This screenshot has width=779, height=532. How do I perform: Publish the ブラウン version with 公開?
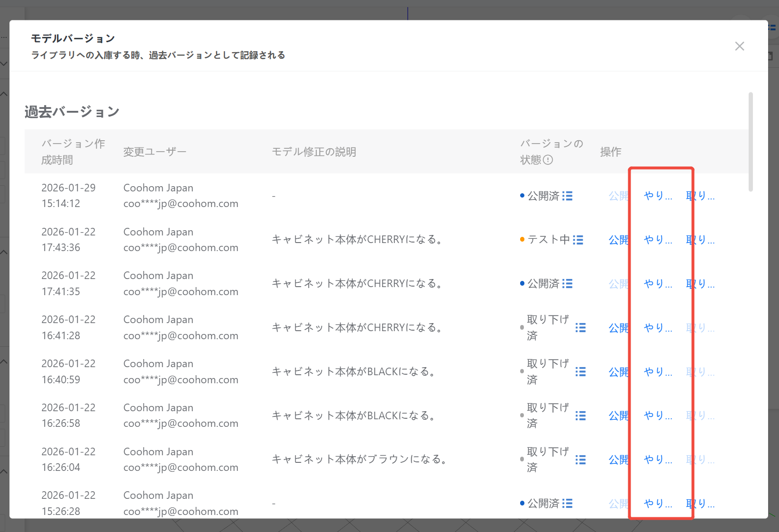[619, 460]
